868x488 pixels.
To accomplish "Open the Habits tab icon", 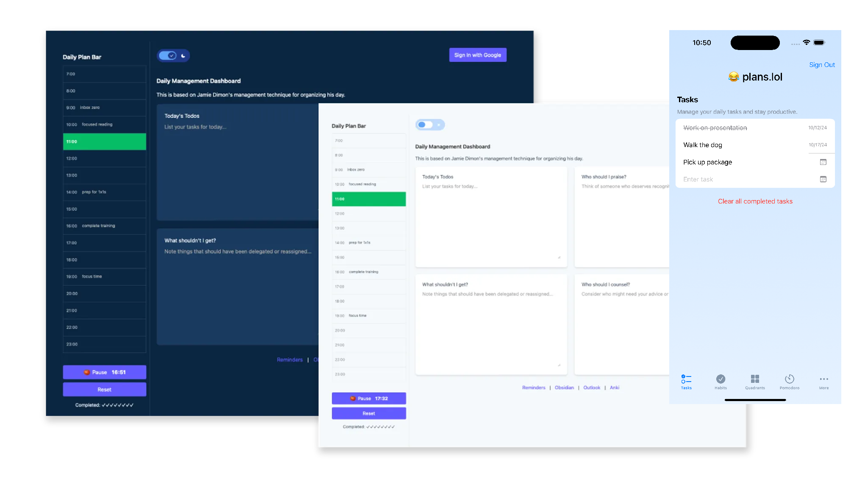I will point(721,379).
